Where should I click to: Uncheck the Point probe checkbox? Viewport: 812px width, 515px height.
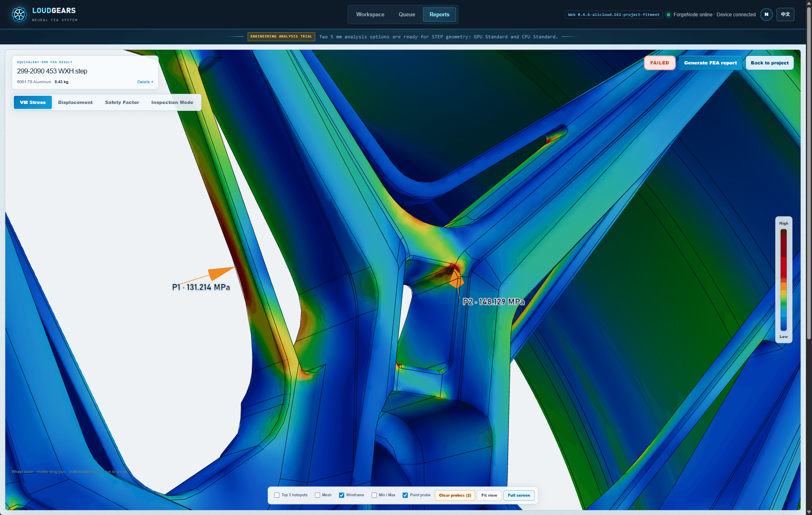[x=405, y=495]
